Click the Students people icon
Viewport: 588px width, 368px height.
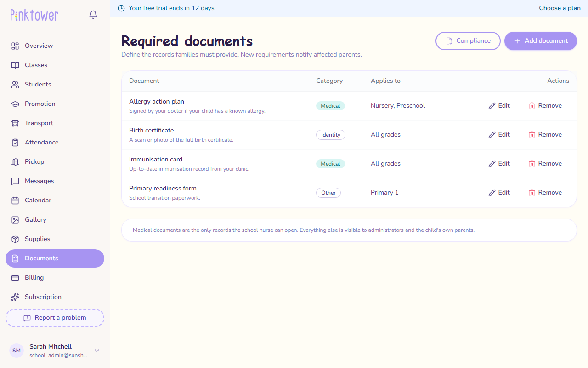pyautogui.click(x=15, y=85)
